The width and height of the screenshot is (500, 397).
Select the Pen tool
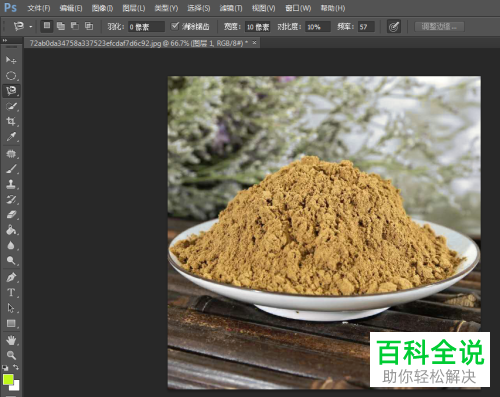11,277
